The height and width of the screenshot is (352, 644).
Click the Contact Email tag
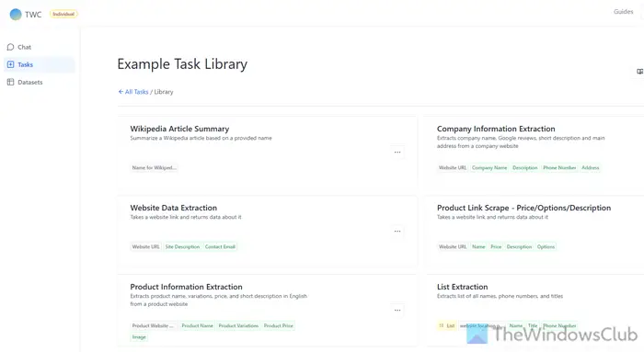[x=220, y=247]
